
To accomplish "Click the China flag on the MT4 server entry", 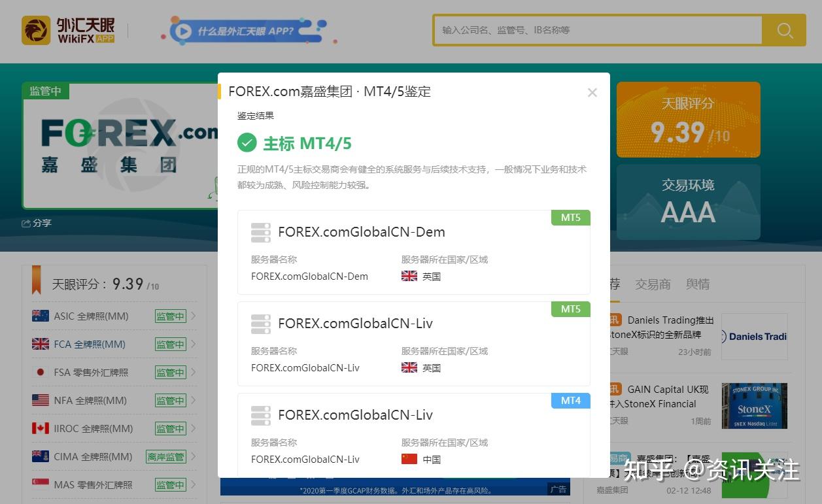I will (x=409, y=459).
